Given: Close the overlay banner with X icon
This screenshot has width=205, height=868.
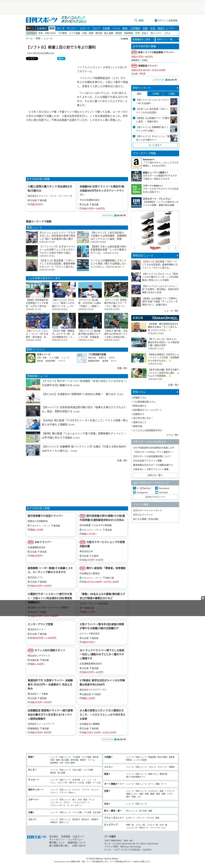Looking at the screenshot, I should [203, 598].
